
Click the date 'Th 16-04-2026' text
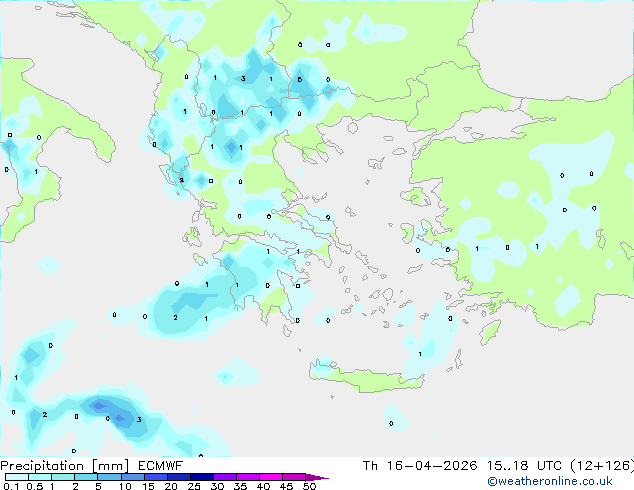coord(420,466)
